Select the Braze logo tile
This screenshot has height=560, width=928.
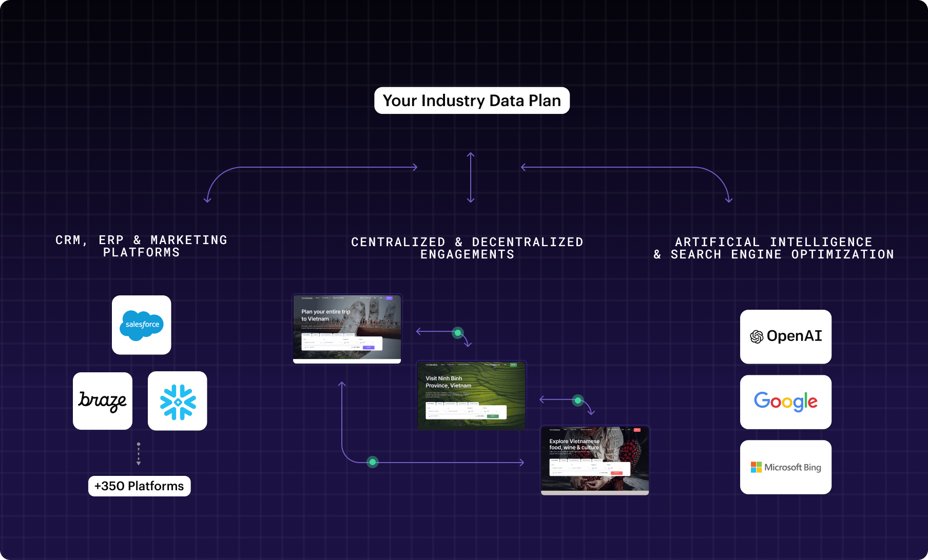pyautogui.click(x=103, y=401)
